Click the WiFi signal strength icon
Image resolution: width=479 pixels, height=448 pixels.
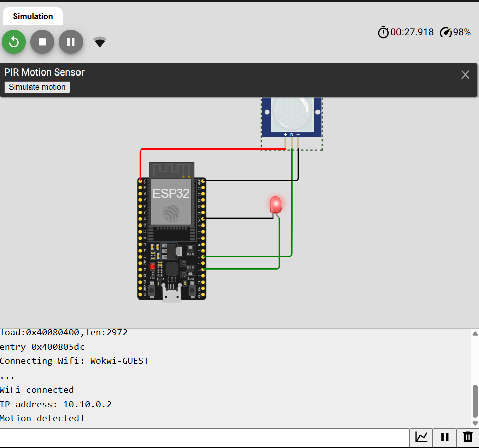coord(99,42)
